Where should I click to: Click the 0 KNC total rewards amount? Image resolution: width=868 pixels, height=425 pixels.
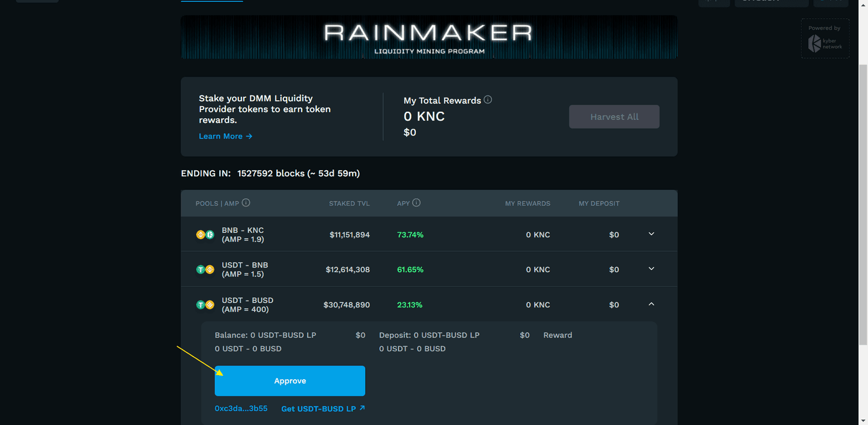click(424, 116)
